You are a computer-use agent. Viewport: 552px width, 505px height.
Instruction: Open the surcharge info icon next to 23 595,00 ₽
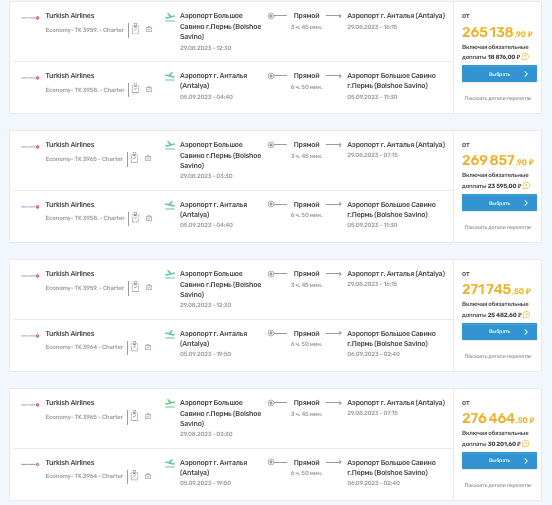[x=526, y=186]
